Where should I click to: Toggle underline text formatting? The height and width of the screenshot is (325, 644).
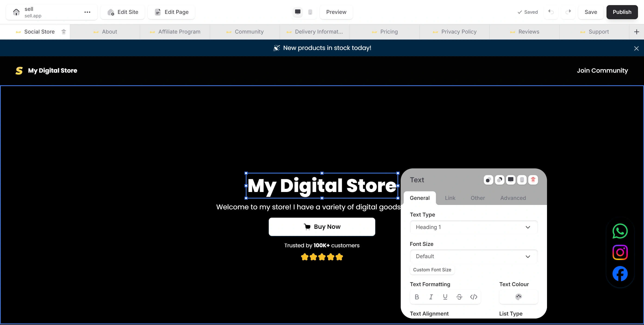click(x=445, y=297)
